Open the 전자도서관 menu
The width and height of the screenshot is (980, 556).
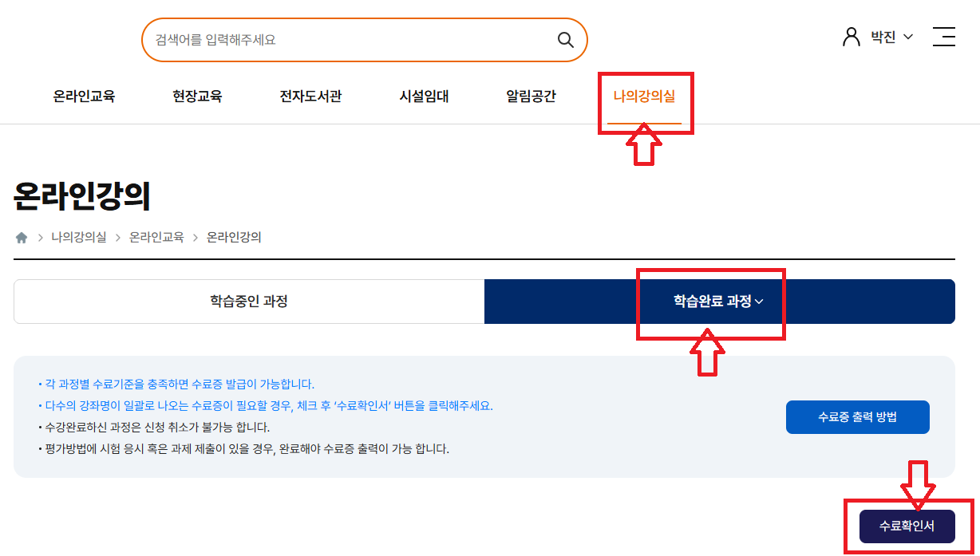(310, 96)
